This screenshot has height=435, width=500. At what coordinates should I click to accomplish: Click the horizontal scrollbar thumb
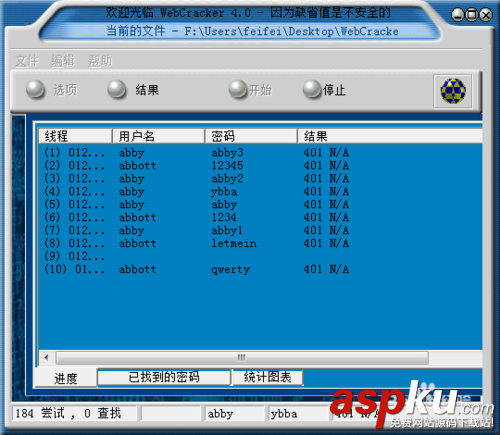point(242,358)
